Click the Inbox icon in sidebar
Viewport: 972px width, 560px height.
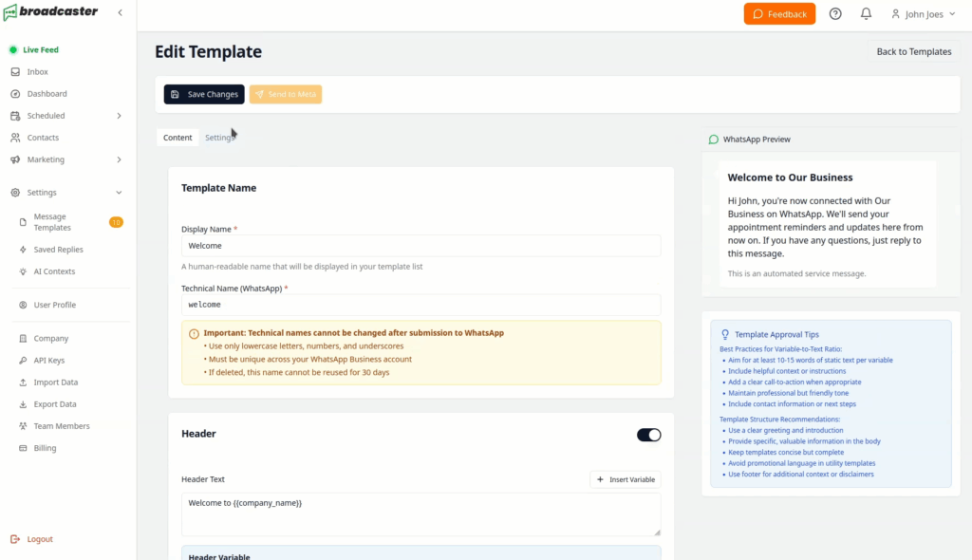15,72
